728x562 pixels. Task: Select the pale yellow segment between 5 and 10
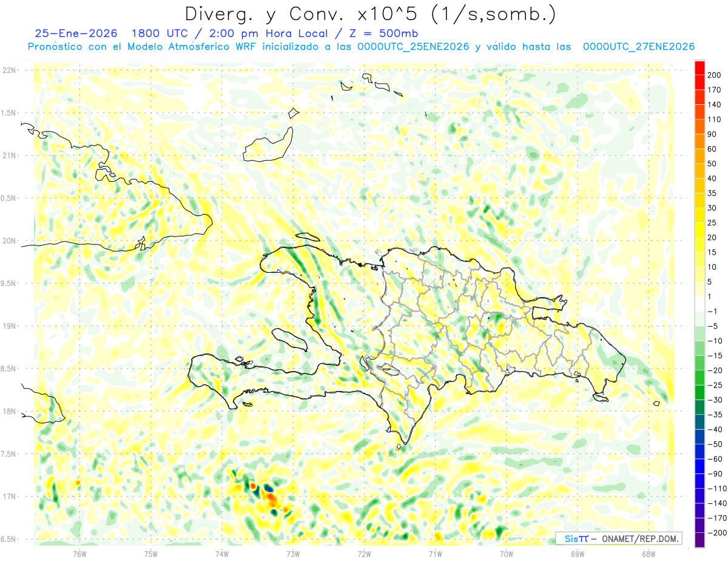(x=699, y=274)
